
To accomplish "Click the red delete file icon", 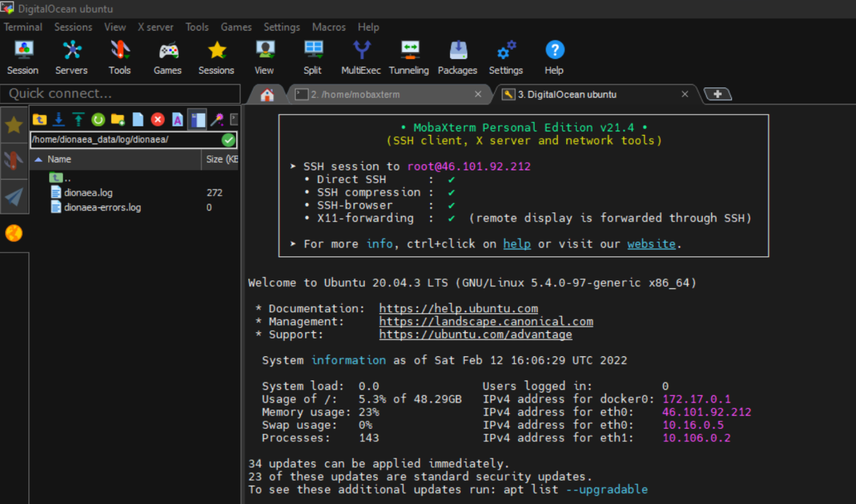I will pyautogui.click(x=158, y=119).
